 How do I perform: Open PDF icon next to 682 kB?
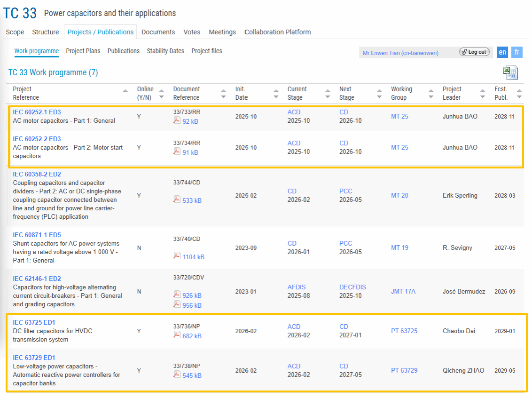tap(177, 335)
